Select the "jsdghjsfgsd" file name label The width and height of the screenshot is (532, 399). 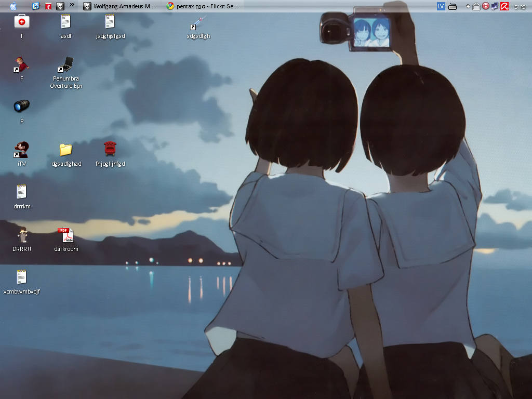pos(110,36)
